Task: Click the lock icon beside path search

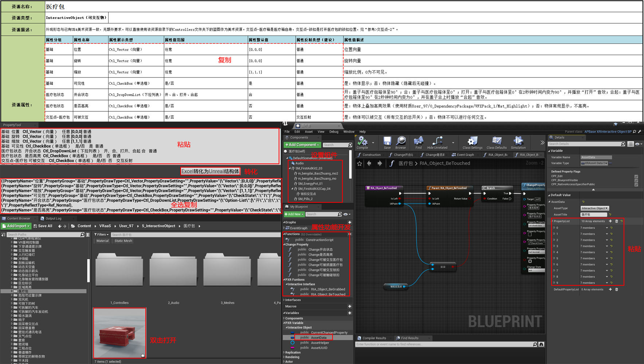Action: (x=88, y=235)
